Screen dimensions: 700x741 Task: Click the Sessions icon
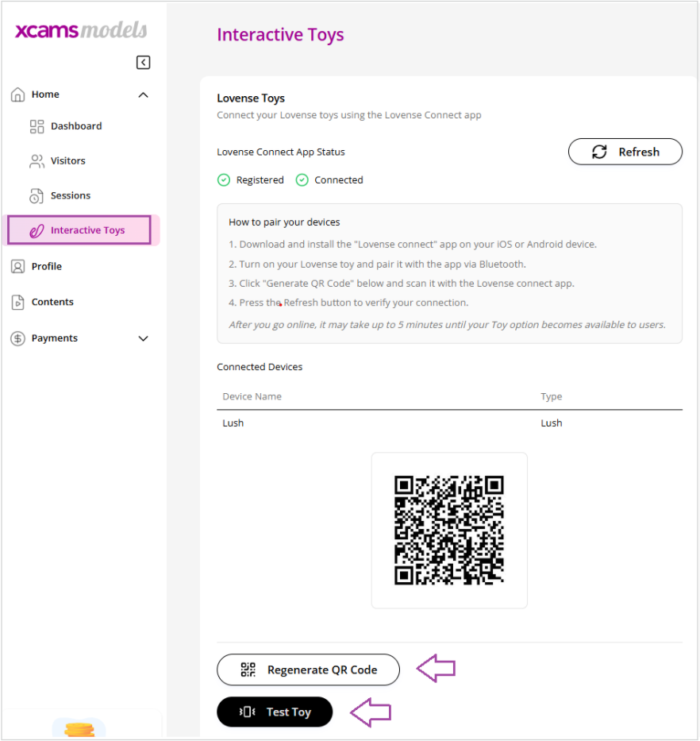tap(37, 195)
